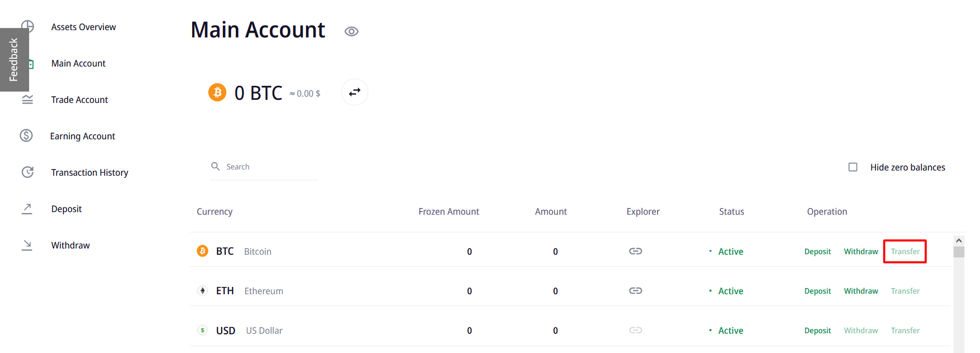Toggle balance visibility eye icon

pos(352,32)
